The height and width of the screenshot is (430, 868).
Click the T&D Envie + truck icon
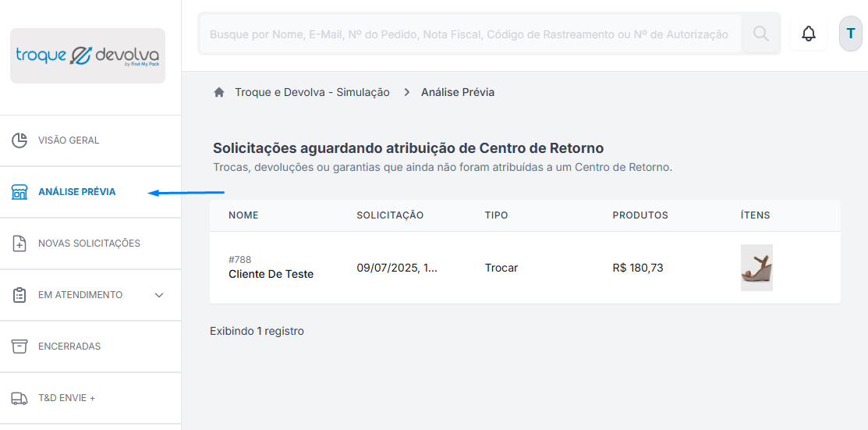(19, 399)
